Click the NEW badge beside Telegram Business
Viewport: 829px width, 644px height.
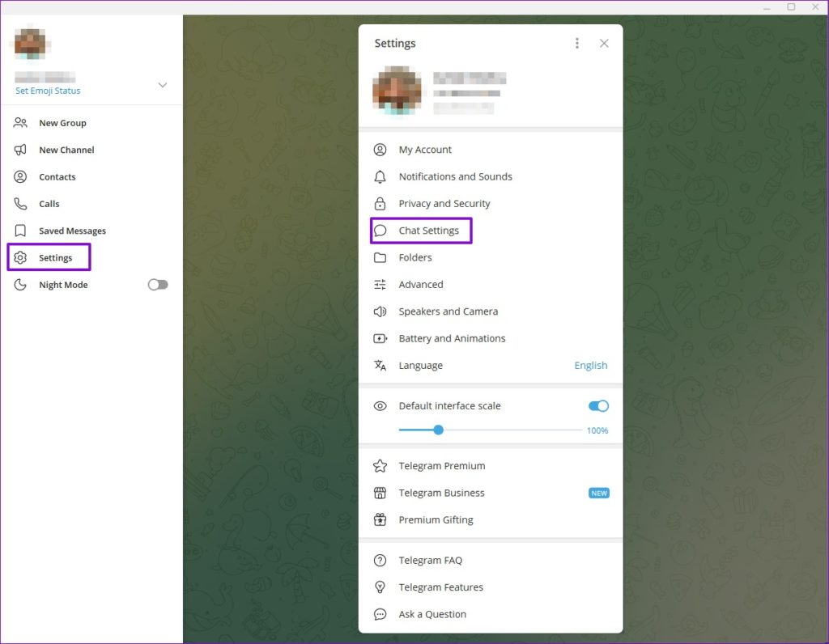pyautogui.click(x=598, y=493)
